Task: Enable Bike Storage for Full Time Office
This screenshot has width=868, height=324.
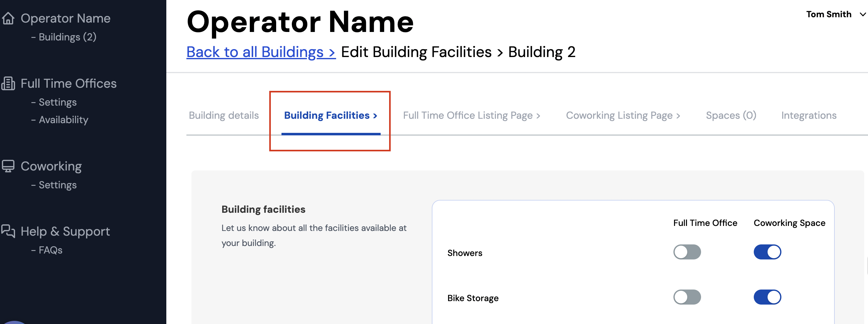Action: [687, 297]
